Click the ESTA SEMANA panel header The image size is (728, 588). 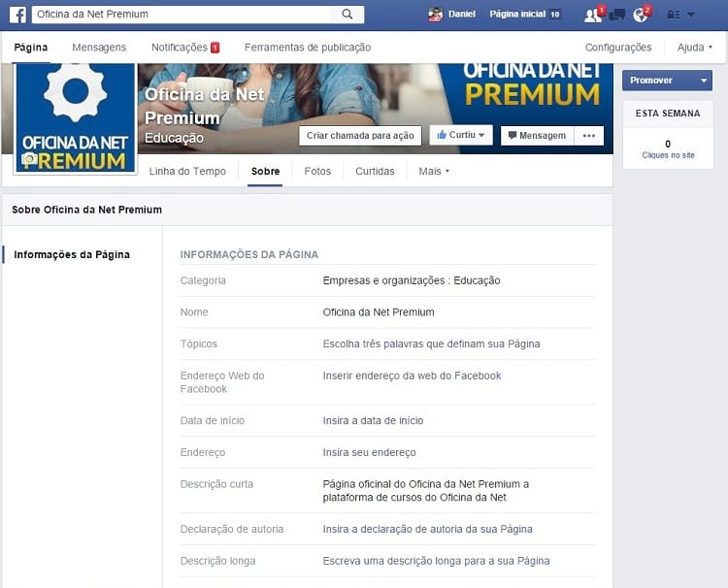668,114
